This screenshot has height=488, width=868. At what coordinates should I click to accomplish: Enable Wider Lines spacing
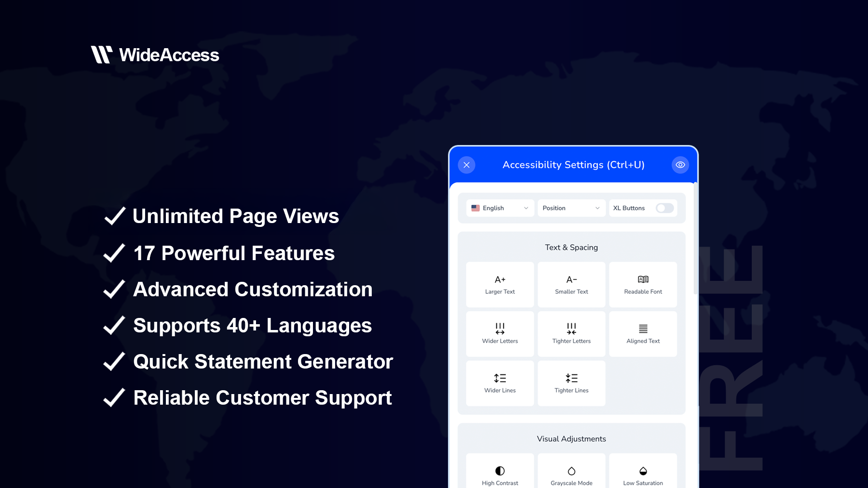click(x=500, y=383)
